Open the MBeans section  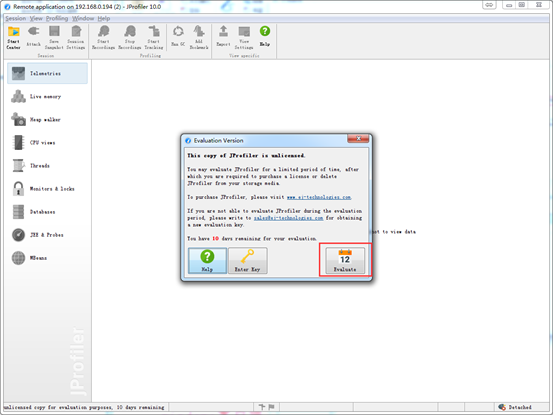point(47,258)
